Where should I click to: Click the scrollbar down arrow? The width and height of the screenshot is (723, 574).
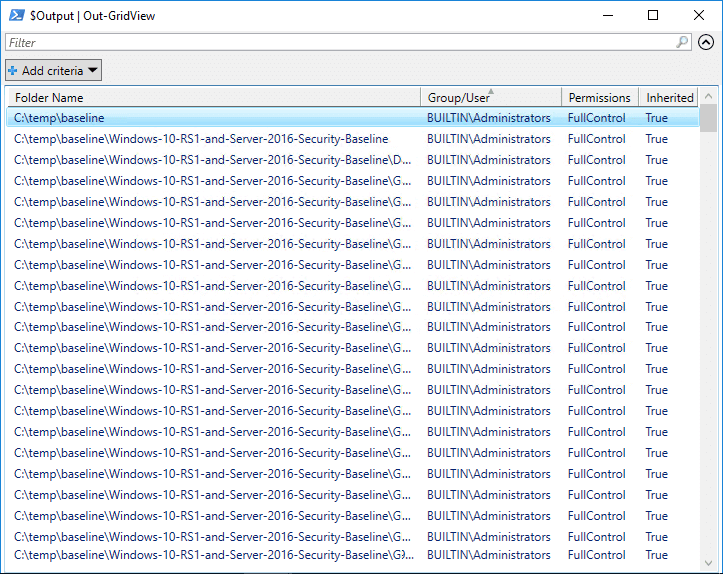pyautogui.click(x=709, y=563)
